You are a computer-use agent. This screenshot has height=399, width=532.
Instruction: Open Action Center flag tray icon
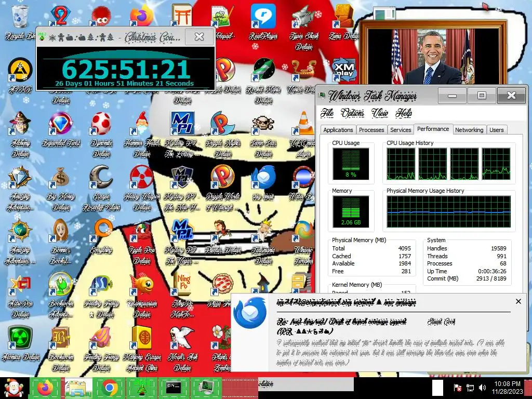458,388
